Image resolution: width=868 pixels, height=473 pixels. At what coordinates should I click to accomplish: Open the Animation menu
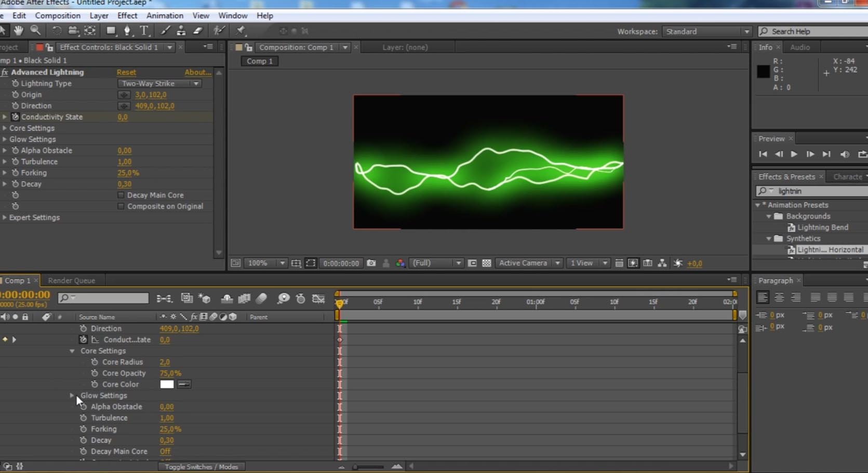click(x=165, y=16)
